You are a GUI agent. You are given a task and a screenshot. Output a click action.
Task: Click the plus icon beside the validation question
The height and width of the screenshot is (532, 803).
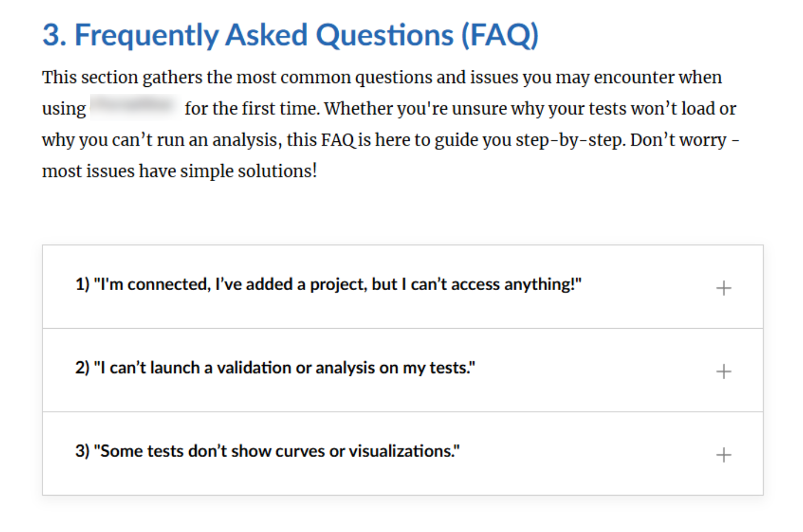click(x=723, y=371)
